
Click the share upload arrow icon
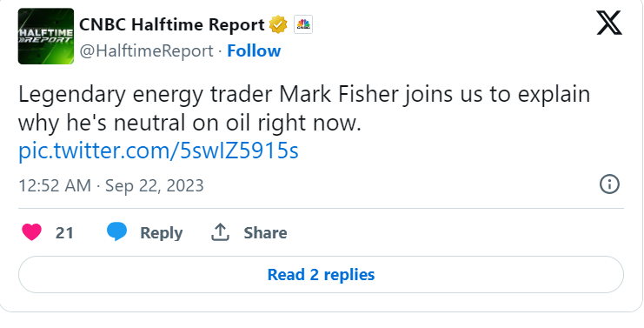pyautogui.click(x=220, y=231)
